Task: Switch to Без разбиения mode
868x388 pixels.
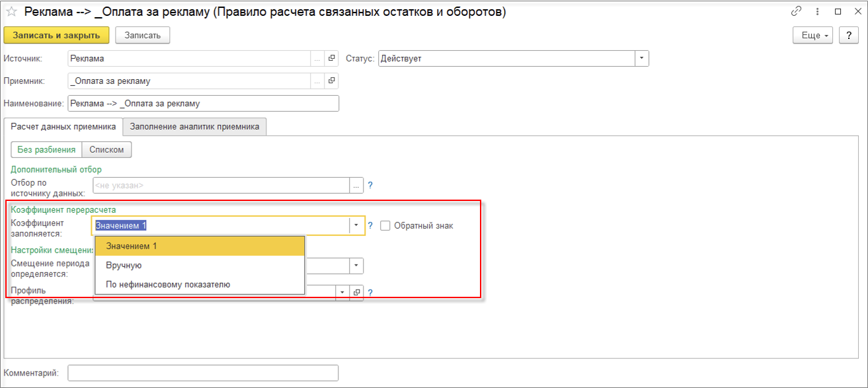Action: (x=47, y=149)
